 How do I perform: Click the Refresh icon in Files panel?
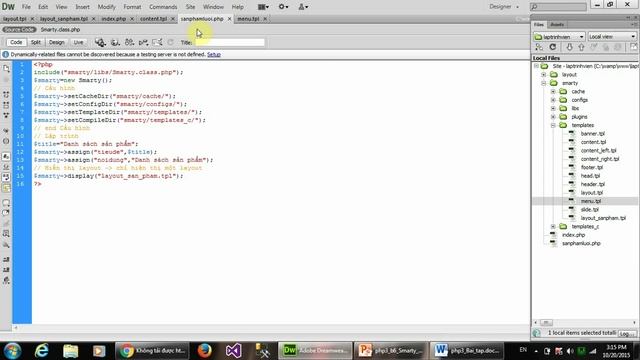tap(553, 47)
